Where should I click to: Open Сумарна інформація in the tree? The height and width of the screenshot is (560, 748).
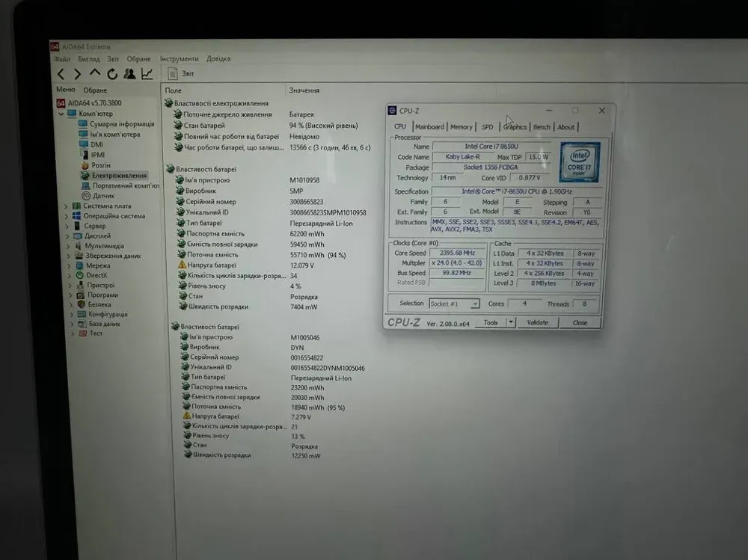[x=122, y=124]
